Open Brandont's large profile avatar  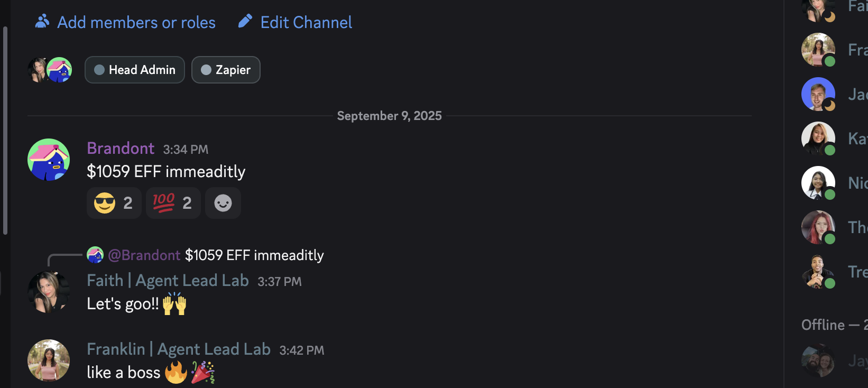point(49,160)
